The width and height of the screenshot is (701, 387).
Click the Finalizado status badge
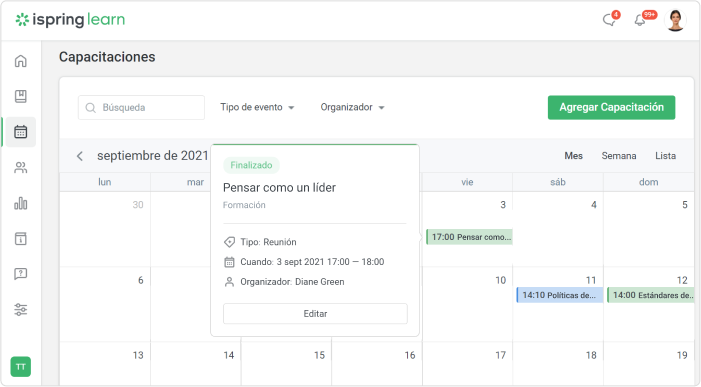point(251,165)
